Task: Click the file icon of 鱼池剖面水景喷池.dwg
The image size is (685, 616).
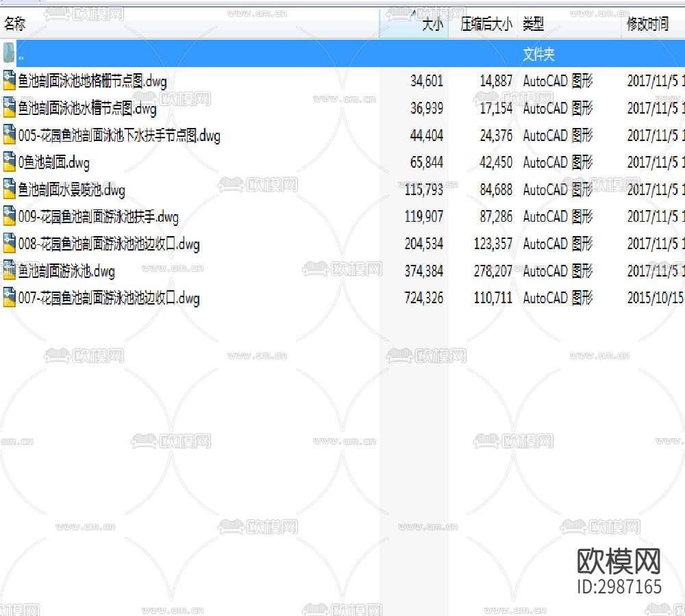Action: coord(10,190)
